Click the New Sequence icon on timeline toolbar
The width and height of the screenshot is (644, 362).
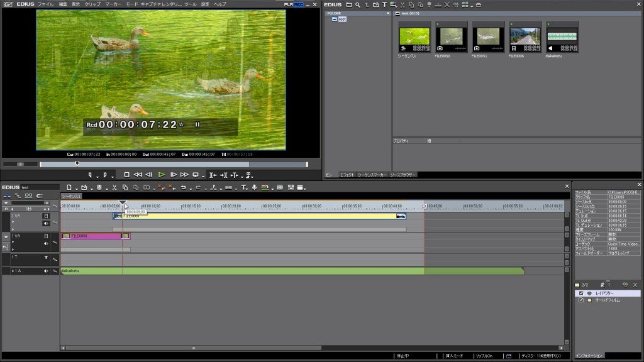tap(69, 187)
